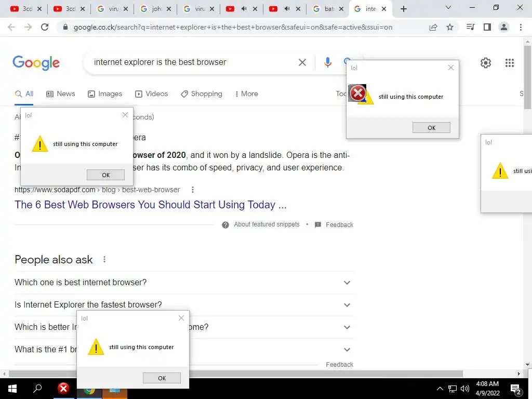Open Windows Start menu

12,389
